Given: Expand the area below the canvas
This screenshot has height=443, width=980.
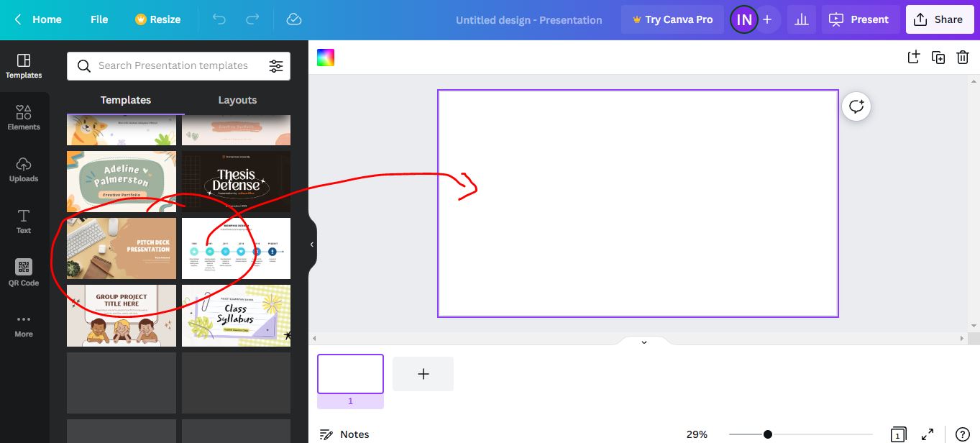Looking at the screenshot, I should tap(644, 341).
